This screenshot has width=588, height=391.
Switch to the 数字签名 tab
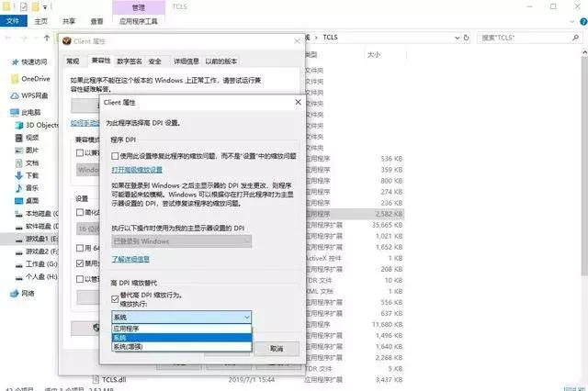coord(130,61)
